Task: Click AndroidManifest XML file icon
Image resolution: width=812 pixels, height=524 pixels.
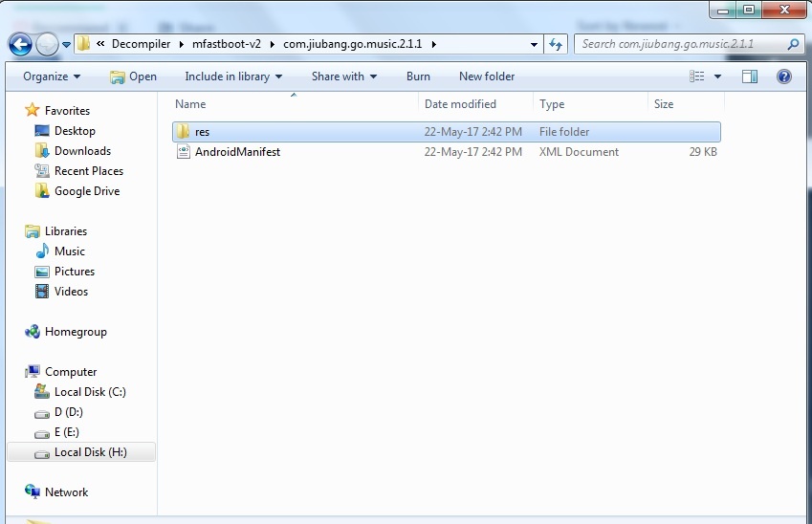Action: point(184,152)
